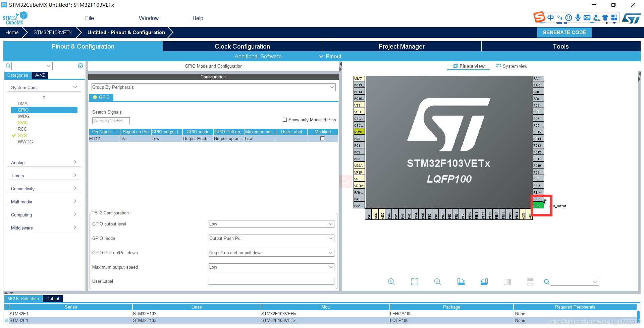
Task: Select the A->Z sorting tab
Action: click(x=40, y=75)
